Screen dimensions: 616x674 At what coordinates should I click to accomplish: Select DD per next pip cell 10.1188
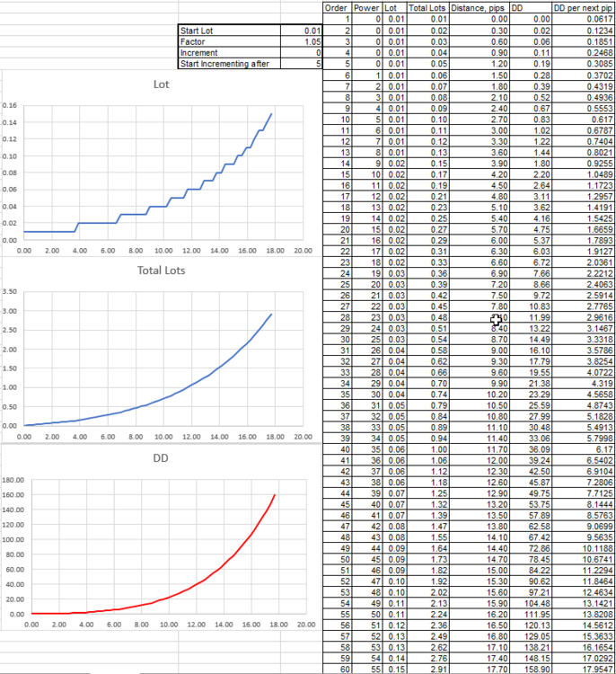coord(584,548)
